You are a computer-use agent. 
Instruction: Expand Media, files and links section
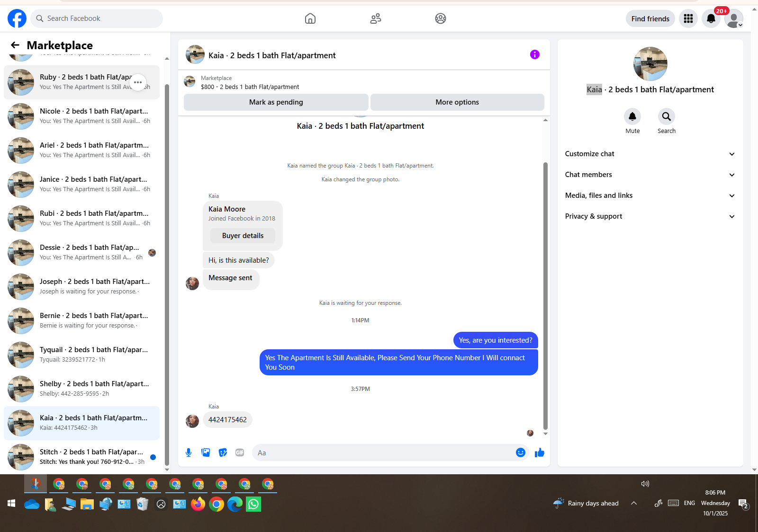[650, 195]
